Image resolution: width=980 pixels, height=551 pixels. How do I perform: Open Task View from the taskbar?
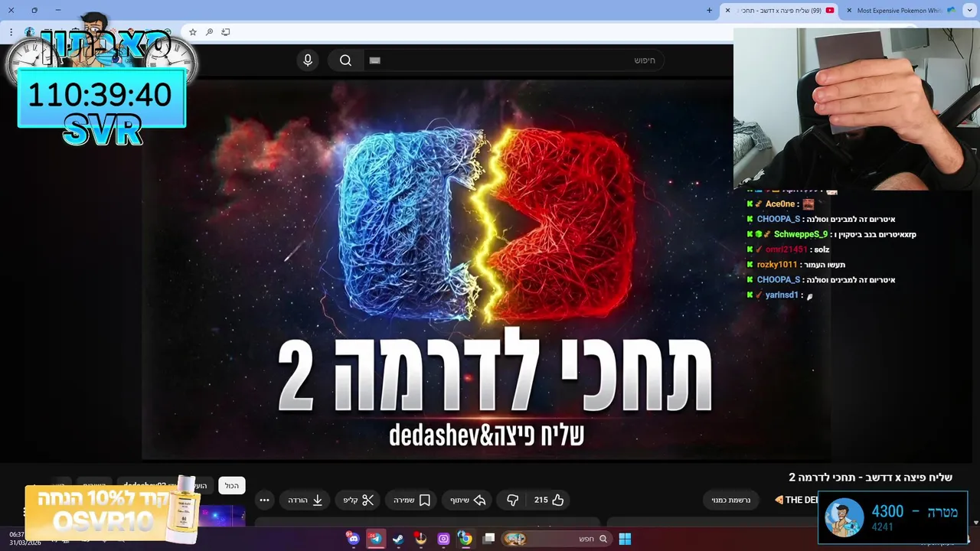(x=489, y=539)
